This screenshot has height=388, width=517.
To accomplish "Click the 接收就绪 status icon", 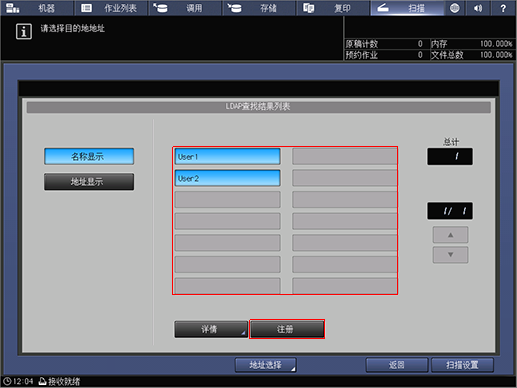I will click(x=42, y=381).
